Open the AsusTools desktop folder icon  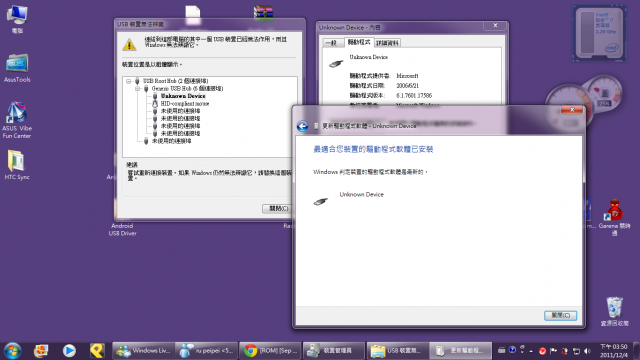17,68
